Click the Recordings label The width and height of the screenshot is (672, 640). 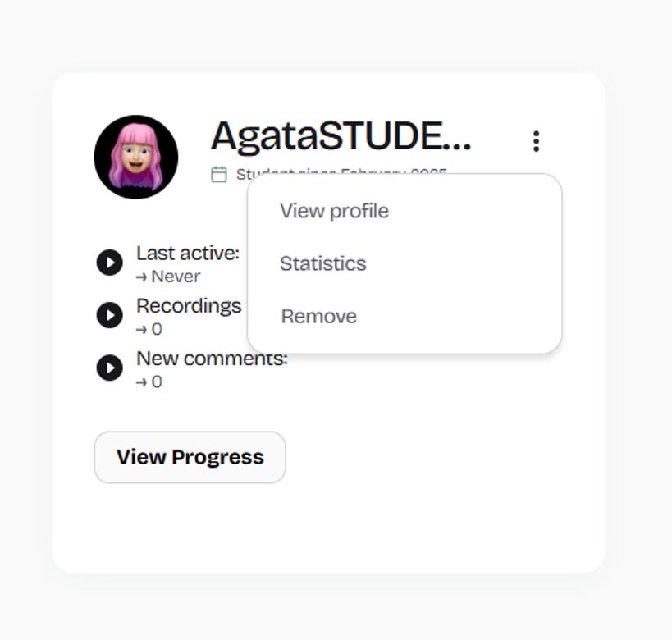pos(189,307)
